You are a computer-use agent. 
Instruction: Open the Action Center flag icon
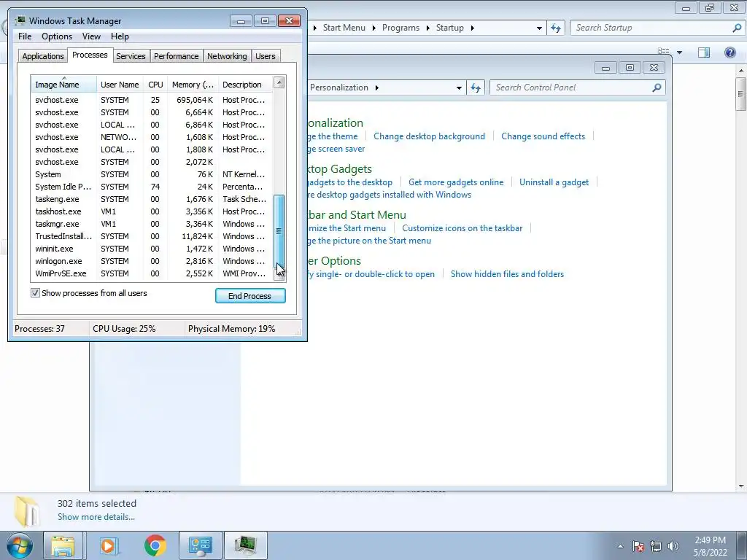(638, 546)
